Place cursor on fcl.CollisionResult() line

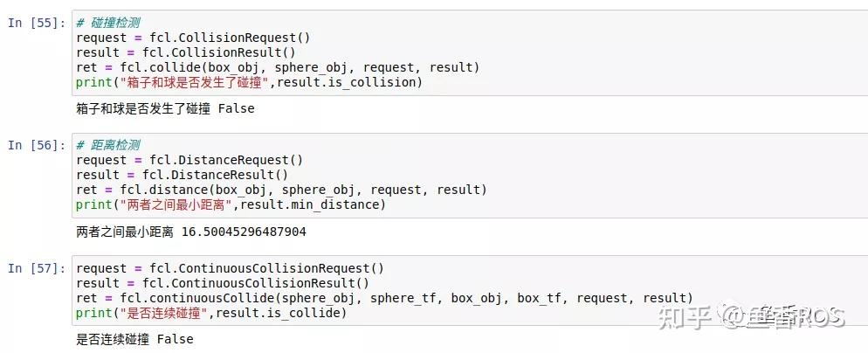186,52
